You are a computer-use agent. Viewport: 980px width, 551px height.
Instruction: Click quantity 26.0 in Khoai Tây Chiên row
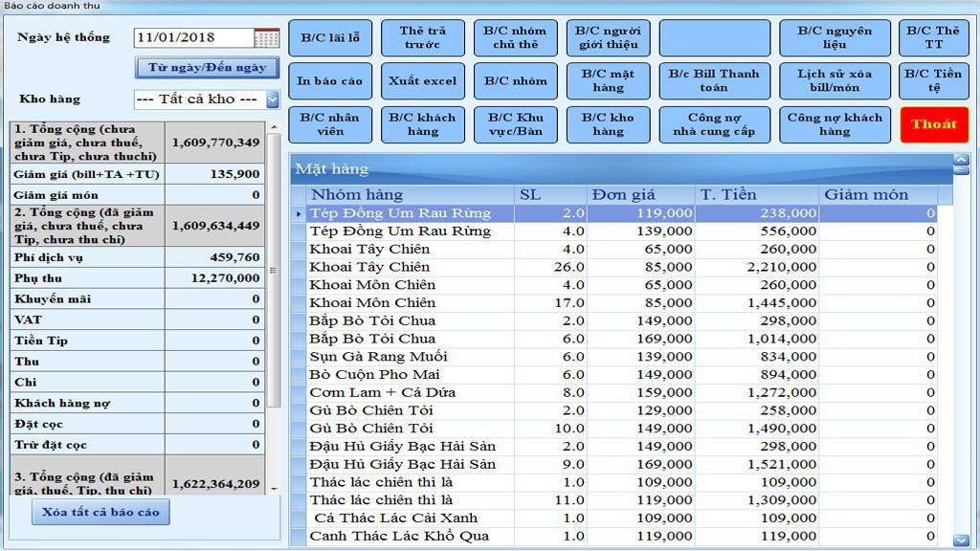tap(568, 268)
